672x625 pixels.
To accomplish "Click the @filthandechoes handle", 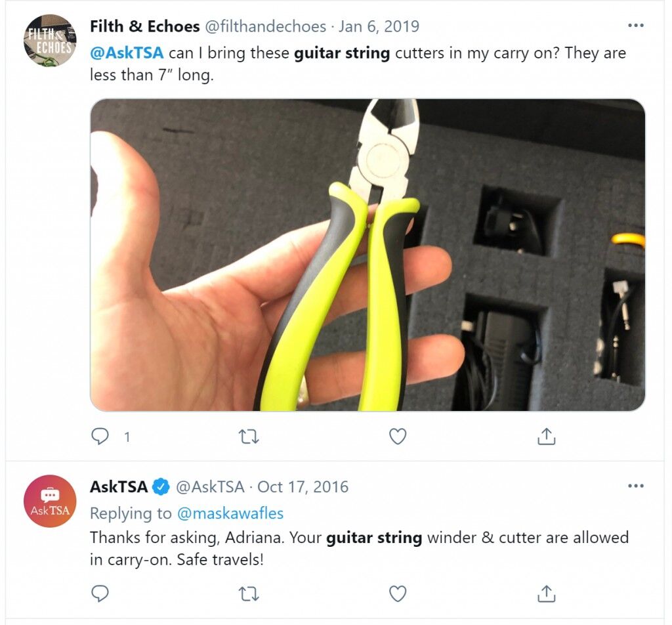I will (265, 26).
